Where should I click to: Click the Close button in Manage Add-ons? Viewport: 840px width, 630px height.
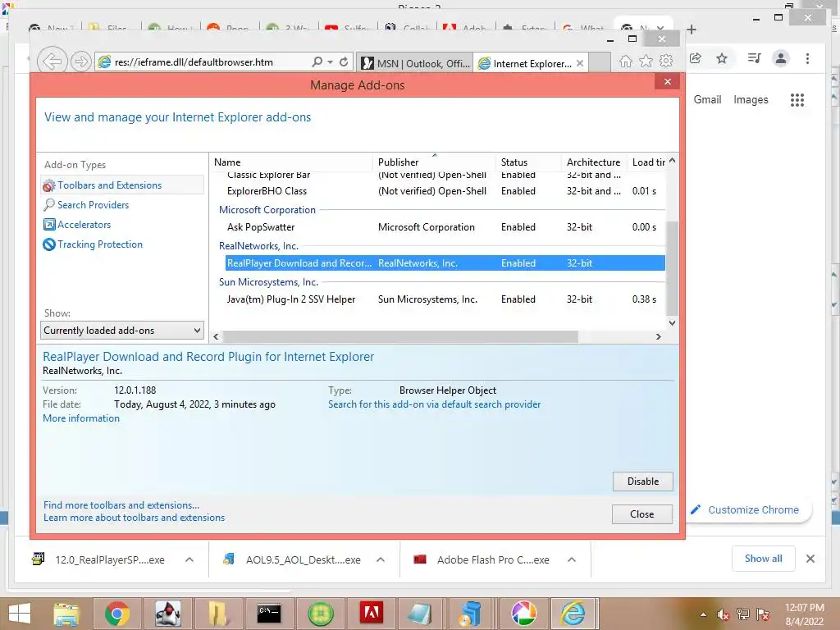pos(641,514)
